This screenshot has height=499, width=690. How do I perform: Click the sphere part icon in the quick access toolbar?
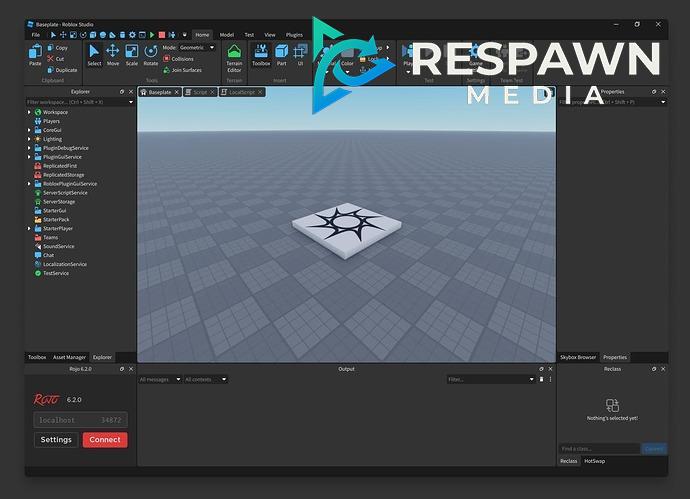pos(103,35)
